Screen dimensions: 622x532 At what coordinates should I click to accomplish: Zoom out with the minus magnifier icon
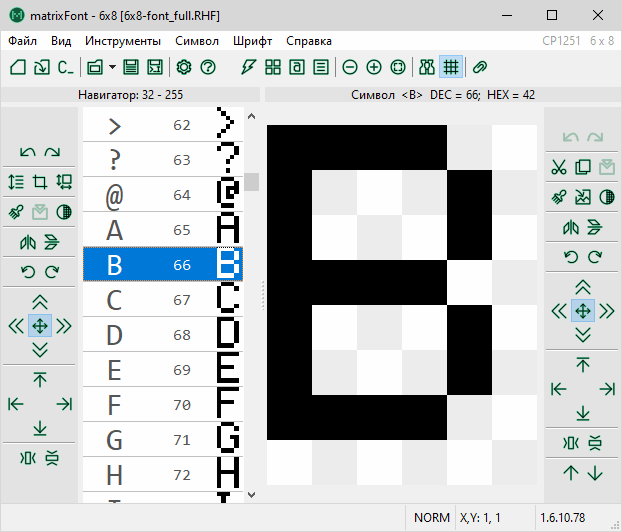pyautogui.click(x=350, y=67)
